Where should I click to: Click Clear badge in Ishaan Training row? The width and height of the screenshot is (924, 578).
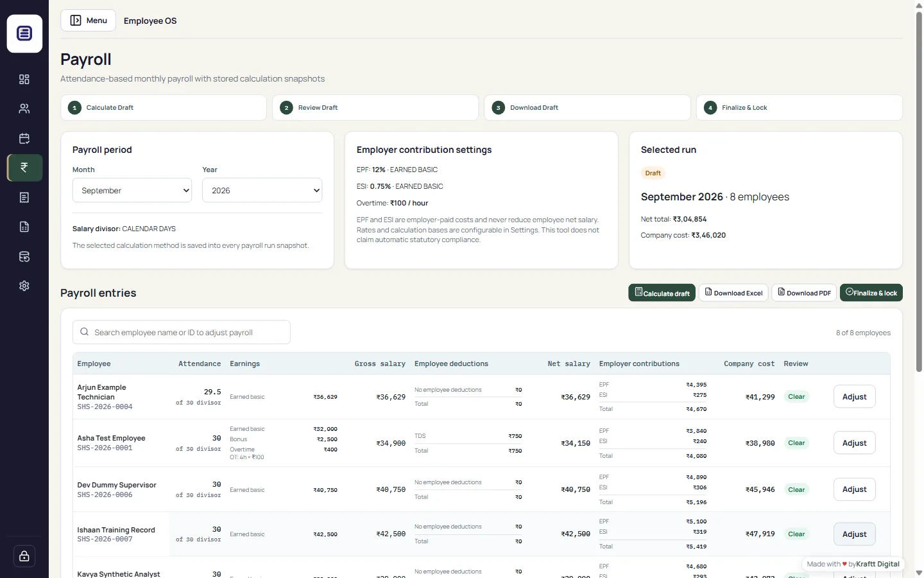click(796, 534)
